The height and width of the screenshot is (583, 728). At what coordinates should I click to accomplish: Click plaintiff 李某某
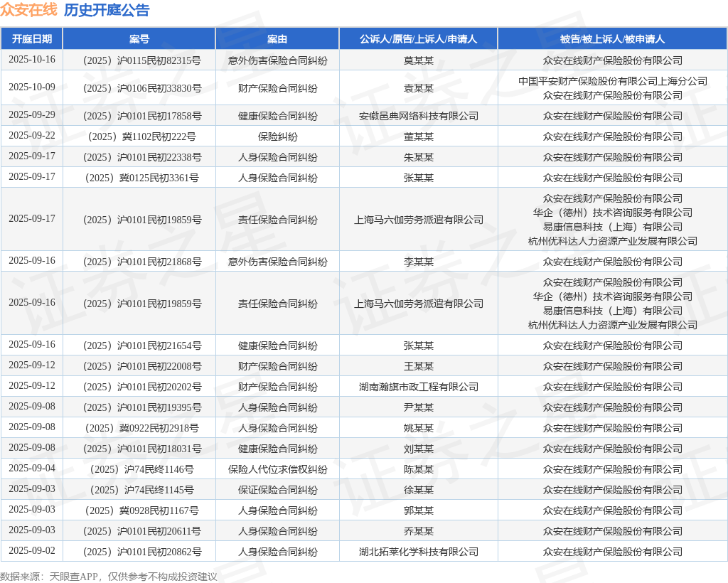point(418,262)
